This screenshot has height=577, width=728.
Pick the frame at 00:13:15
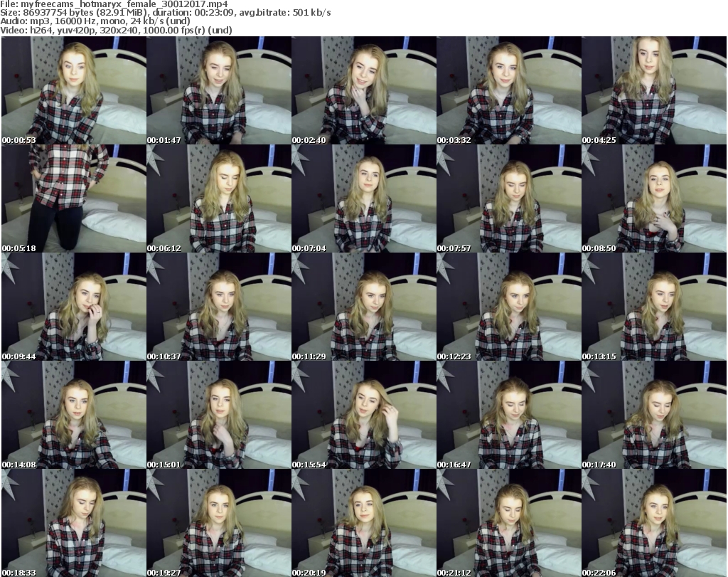(654, 307)
